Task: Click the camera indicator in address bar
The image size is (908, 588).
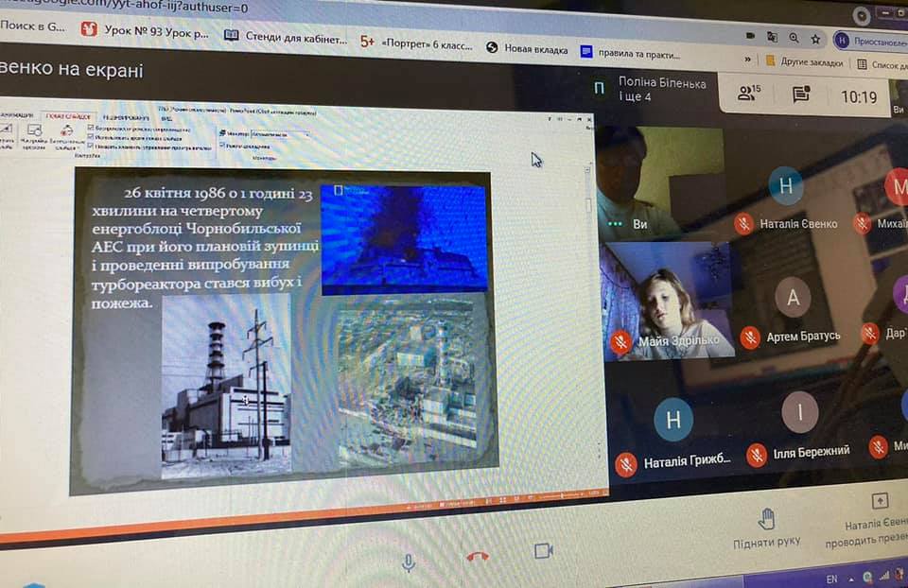Action: (x=750, y=35)
